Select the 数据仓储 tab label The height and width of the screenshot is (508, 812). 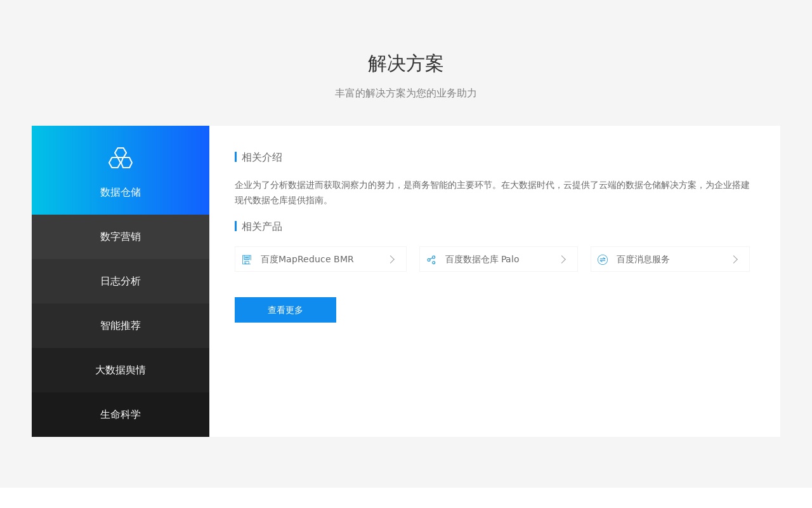pyautogui.click(x=121, y=192)
